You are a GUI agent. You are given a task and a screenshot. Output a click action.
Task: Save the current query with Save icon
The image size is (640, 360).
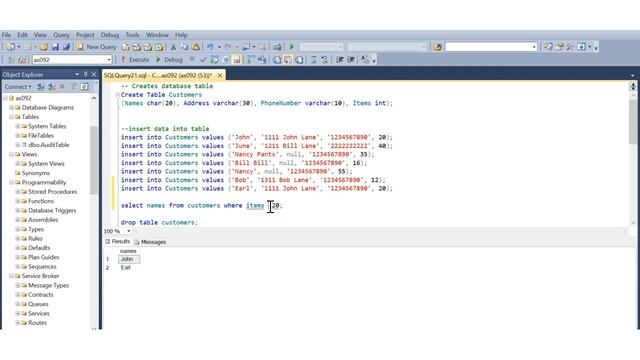pos(55,47)
